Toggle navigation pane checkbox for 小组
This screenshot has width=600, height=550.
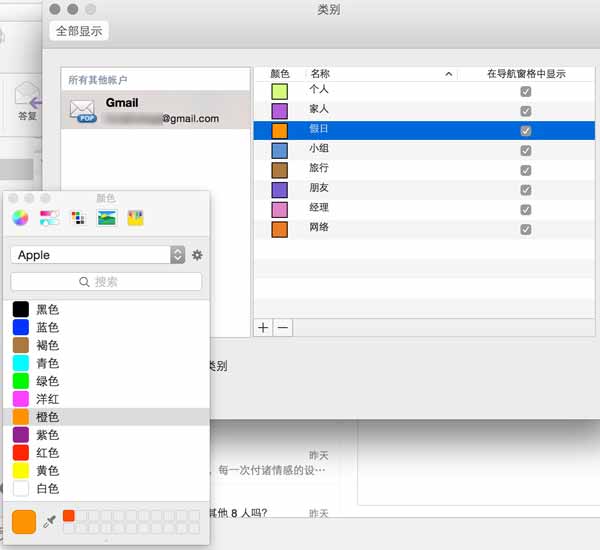526,150
